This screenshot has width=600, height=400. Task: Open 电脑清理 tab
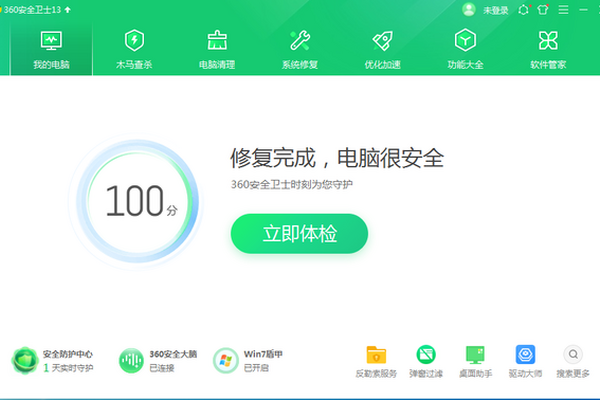pos(217,50)
